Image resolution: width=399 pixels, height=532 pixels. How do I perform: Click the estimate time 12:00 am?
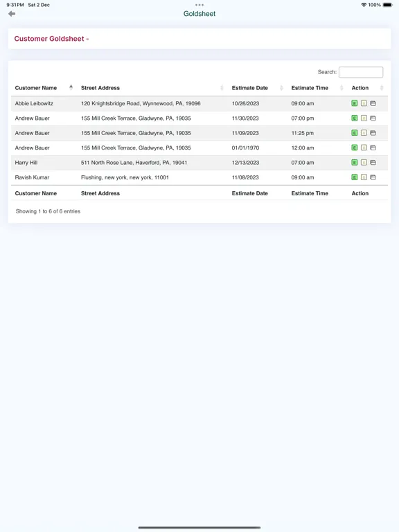pos(303,148)
